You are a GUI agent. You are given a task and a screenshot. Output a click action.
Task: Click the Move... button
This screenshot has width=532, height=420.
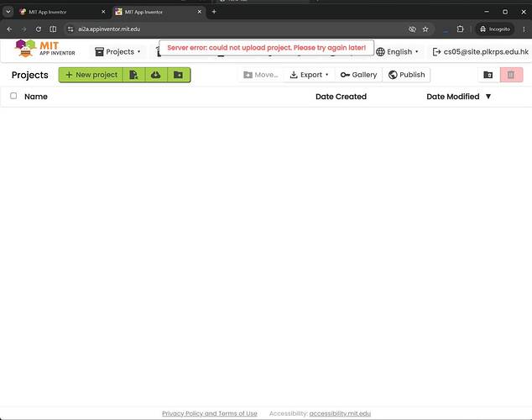261,75
